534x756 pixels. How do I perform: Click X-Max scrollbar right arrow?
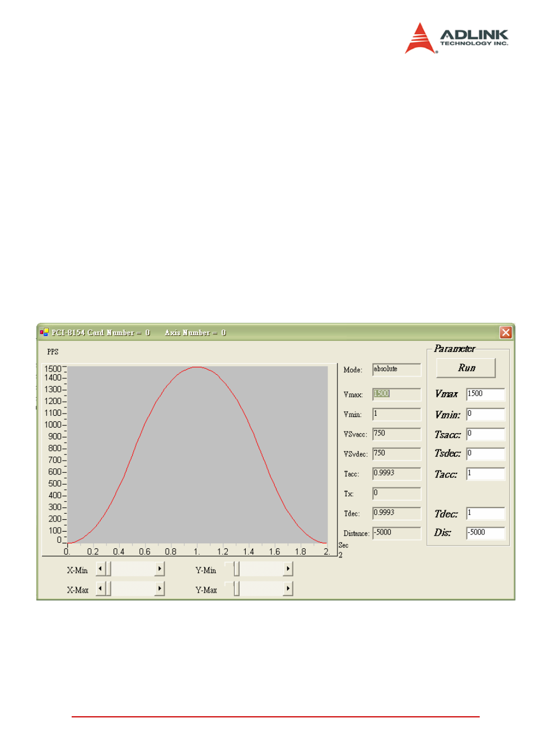[x=160, y=589]
